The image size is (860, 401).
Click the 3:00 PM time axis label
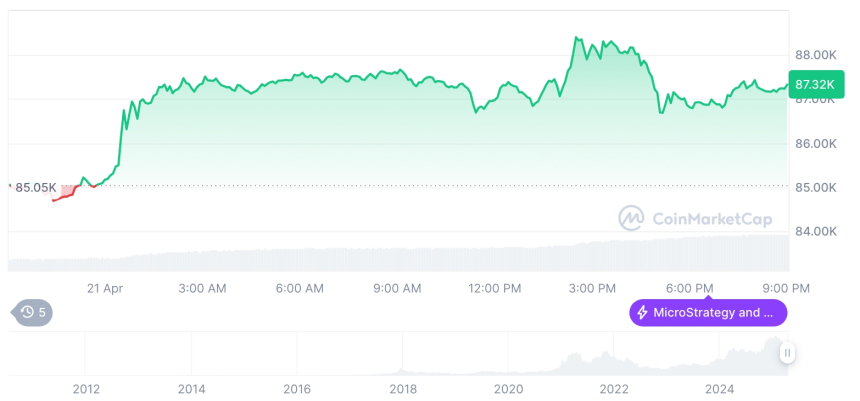click(x=592, y=288)
